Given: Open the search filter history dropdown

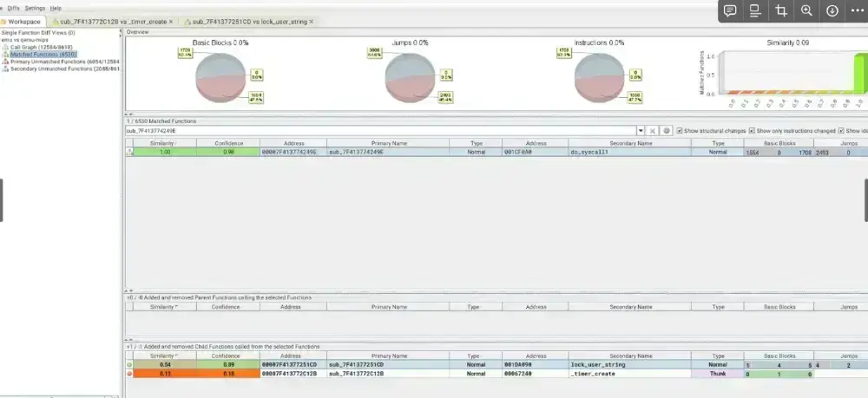Looking at the screenshot, I should coord(641,130).
